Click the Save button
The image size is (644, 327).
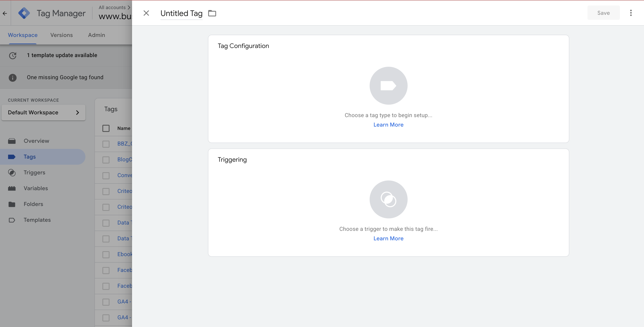coord(603,13)
